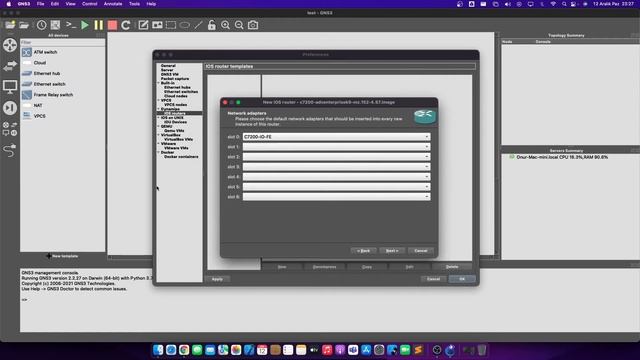Open the View menu
640x360 pixels.
(71, 4)
